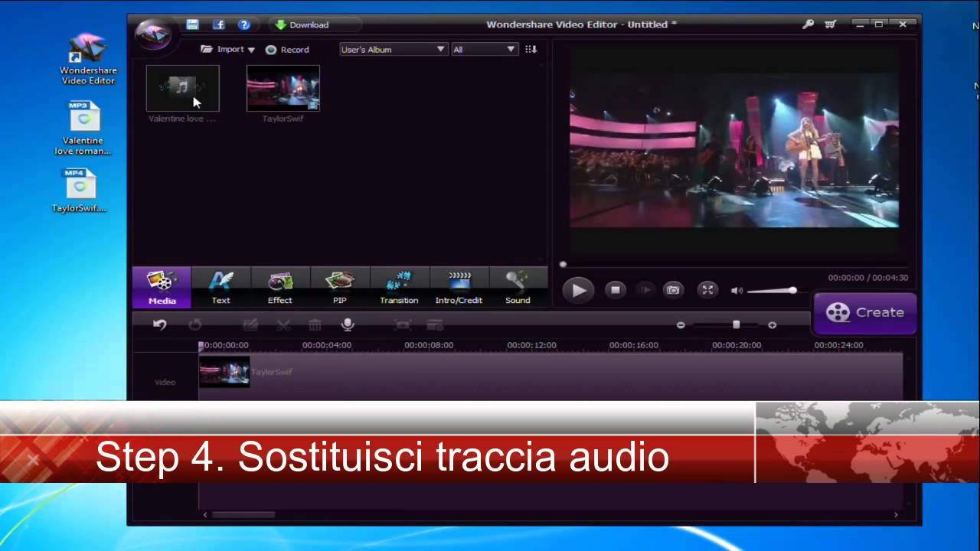Select the Valentine love audio thumbnail
This screenshot has width=980, height=551.
182,88
